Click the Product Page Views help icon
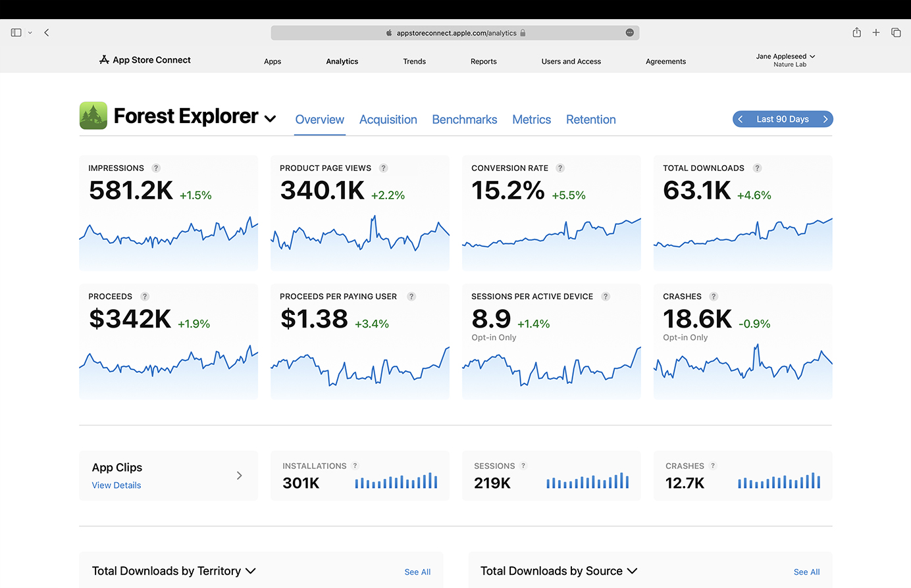The height and width of the screenshot is (588, 911). point(383,168)
